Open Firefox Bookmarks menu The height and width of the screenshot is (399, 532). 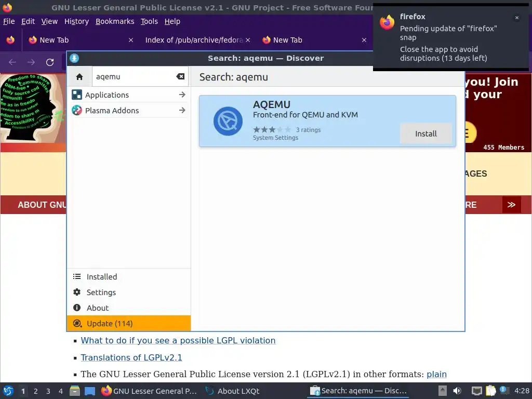[x=115, y=21]
